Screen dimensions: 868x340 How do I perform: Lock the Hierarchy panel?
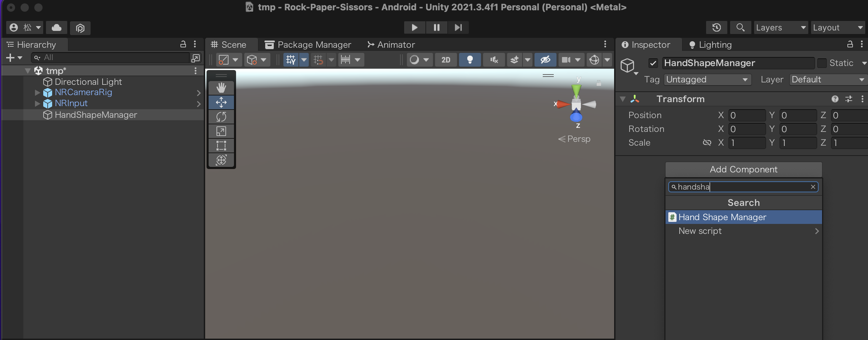point(183,44)
